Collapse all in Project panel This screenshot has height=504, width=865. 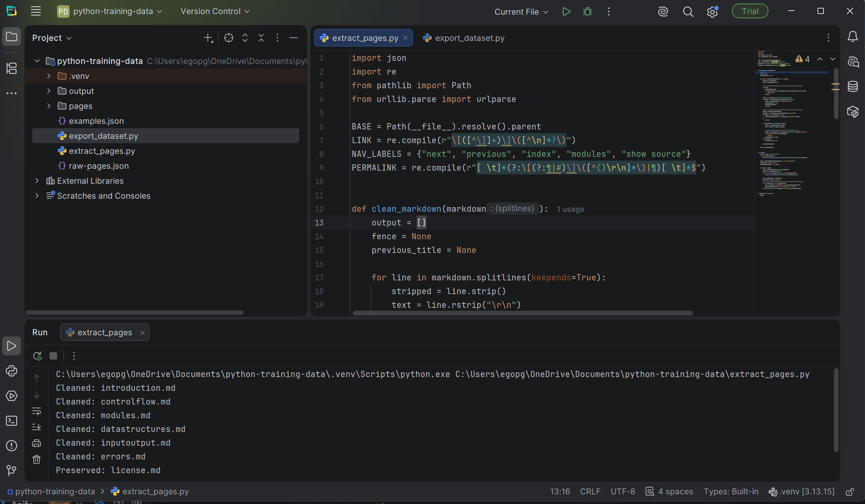261,38
